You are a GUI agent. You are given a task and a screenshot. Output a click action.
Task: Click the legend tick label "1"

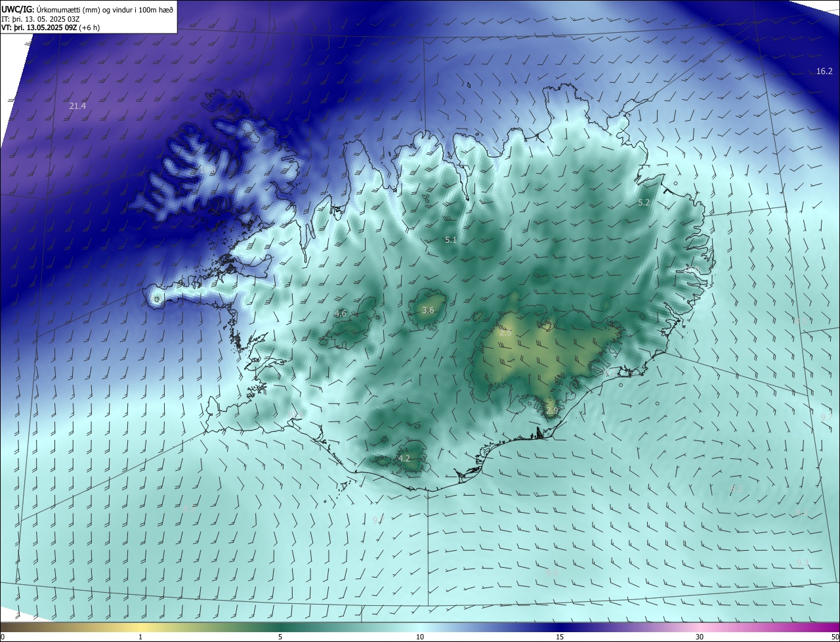coord(140,637)
